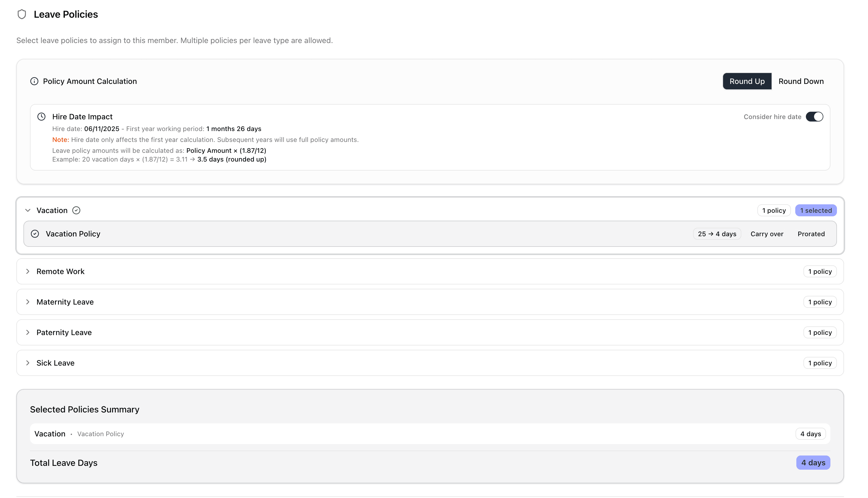The image size is (868, 498).
Task: Disable the Consider hire date switch
Action: point(814,117)
